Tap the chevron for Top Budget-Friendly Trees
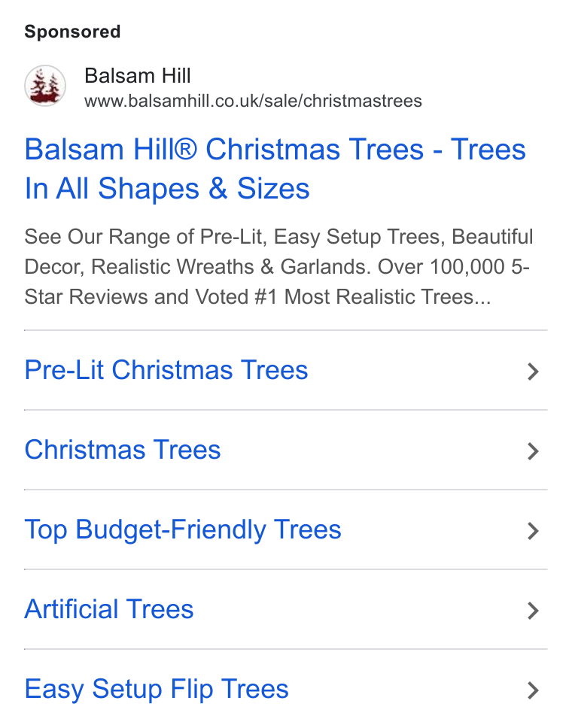The width and height of the screenshot is (572, 728). (x=533, y=531)
